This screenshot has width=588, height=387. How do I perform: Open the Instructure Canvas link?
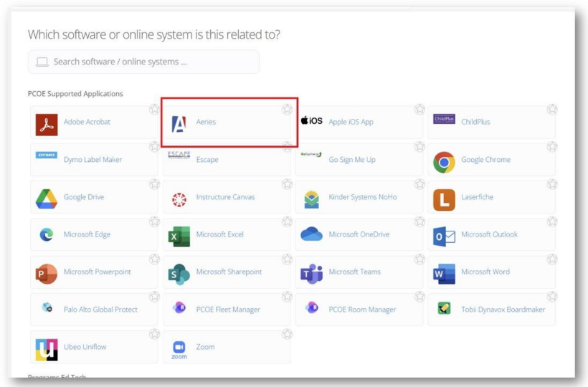pyautogui.click(x=225, y=197)
